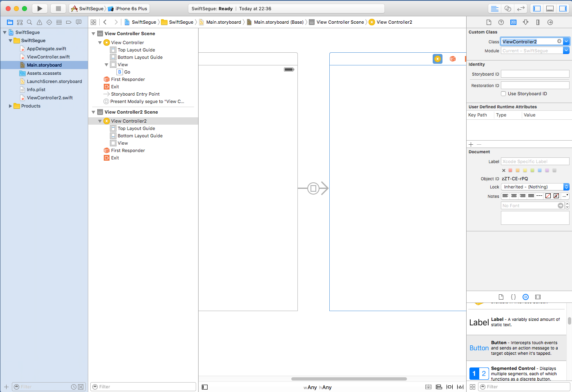572x392 pixels.
Task: Collapse the View Controller2 Scene
Action: 94,112
